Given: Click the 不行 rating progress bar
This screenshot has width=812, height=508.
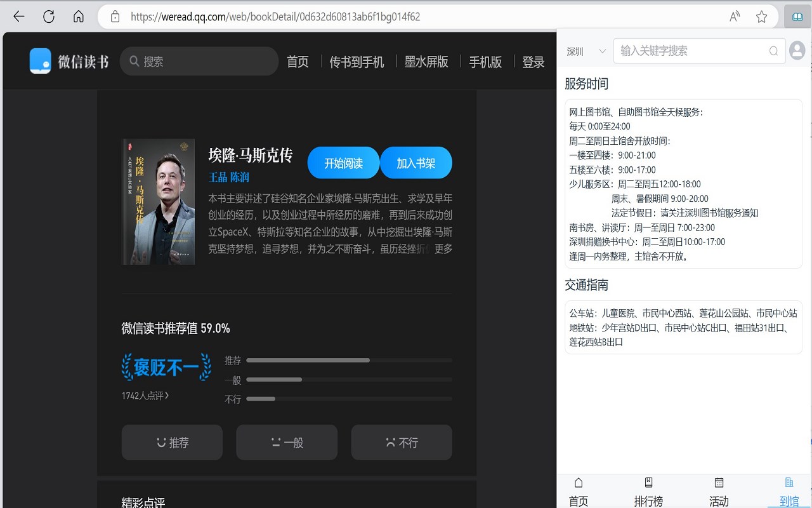Looking at the screenshot, I should [x=349, y=399].
